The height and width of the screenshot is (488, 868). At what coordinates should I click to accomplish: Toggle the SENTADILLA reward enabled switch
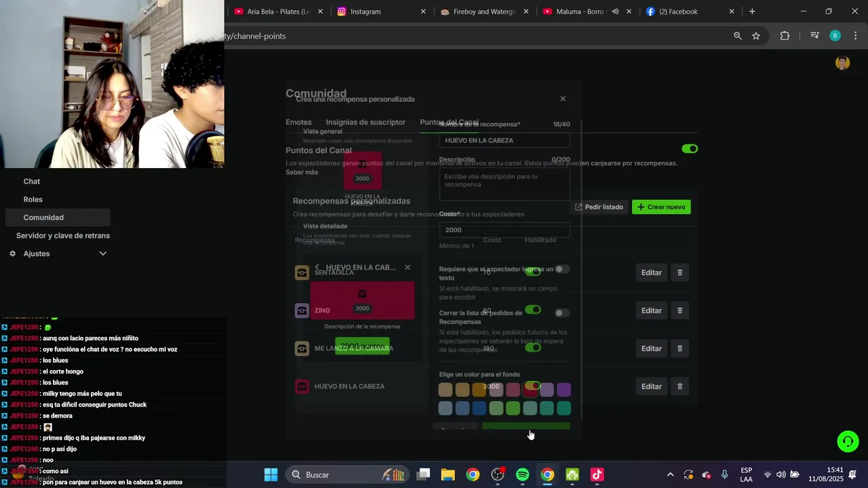tap(533, 272)
